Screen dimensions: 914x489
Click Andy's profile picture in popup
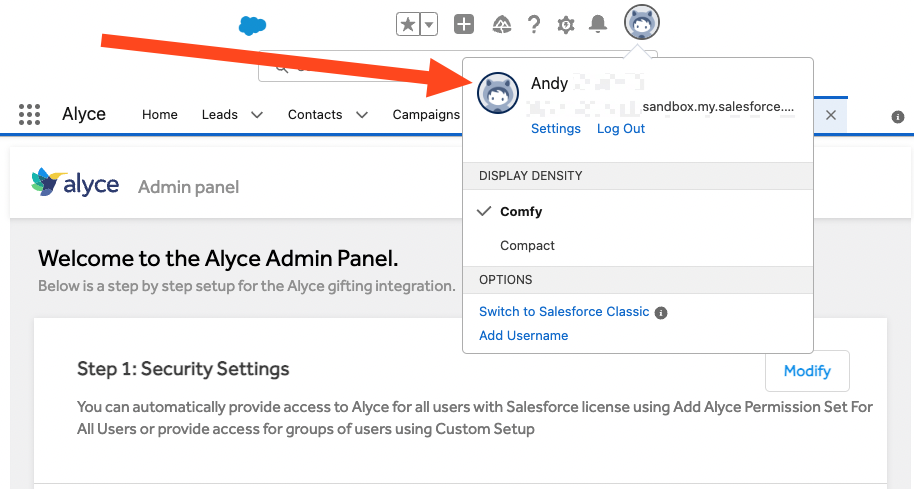tap(498, 93)
